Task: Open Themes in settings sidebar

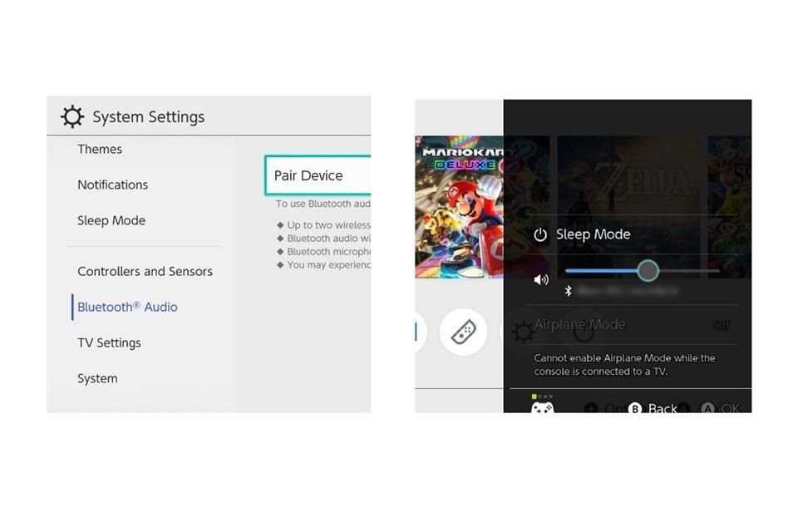Action: tap(100, 149)
